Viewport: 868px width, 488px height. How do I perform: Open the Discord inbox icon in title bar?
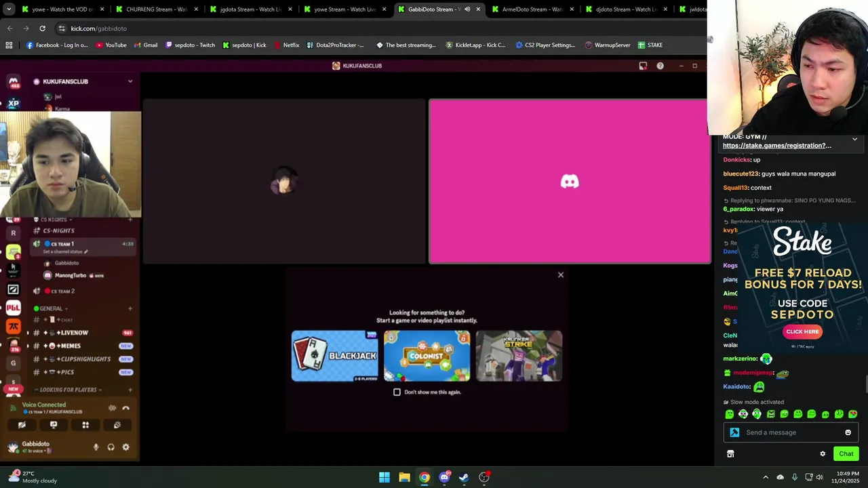tap(643, 66)
